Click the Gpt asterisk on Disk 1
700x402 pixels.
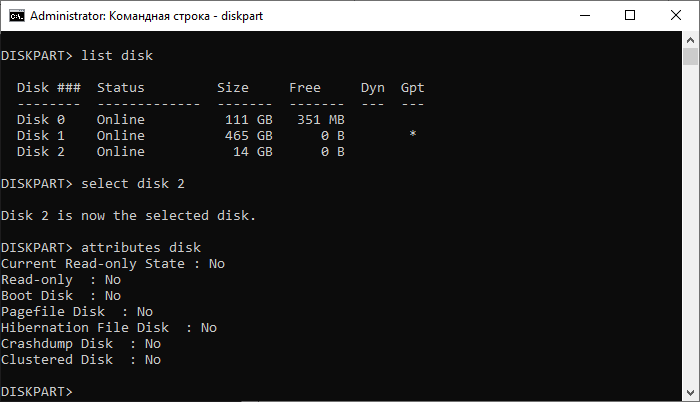point(412,135)
